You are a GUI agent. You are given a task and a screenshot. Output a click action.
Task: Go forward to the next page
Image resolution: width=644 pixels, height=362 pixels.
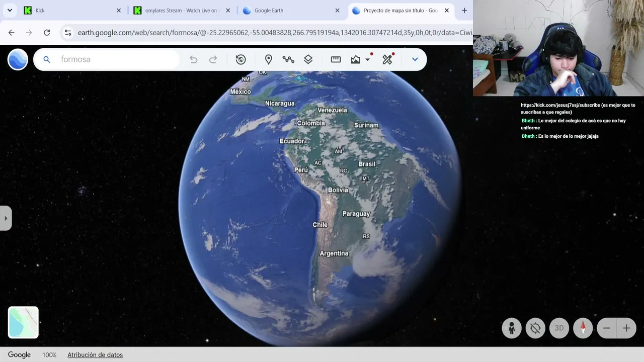(29, 33)
